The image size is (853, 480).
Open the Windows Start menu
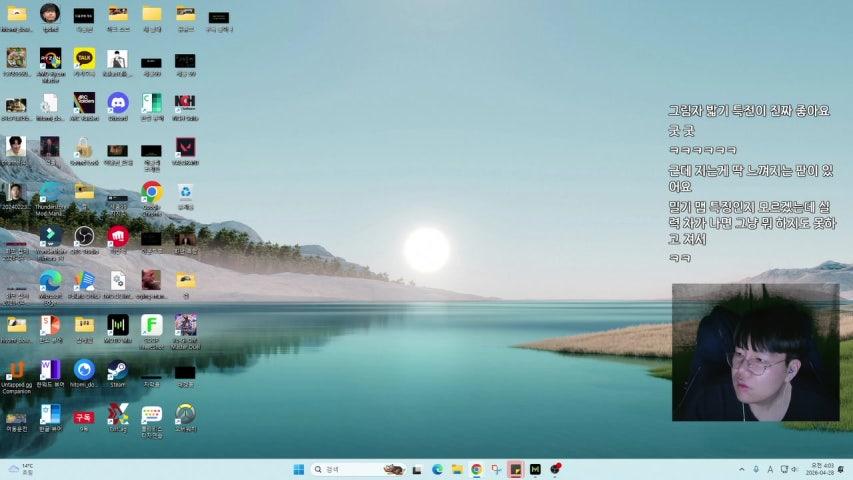298,469
